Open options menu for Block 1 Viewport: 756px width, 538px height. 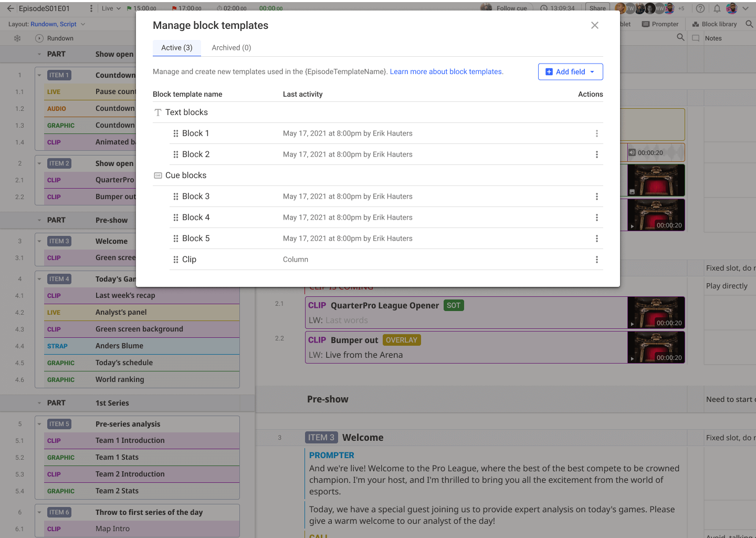coord(596,133)
